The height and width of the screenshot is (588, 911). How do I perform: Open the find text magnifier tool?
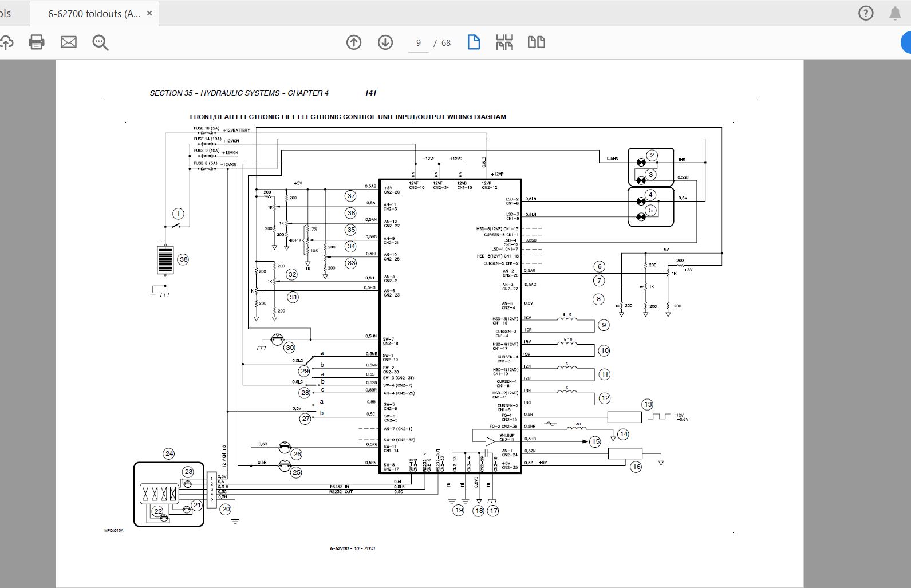100,42
